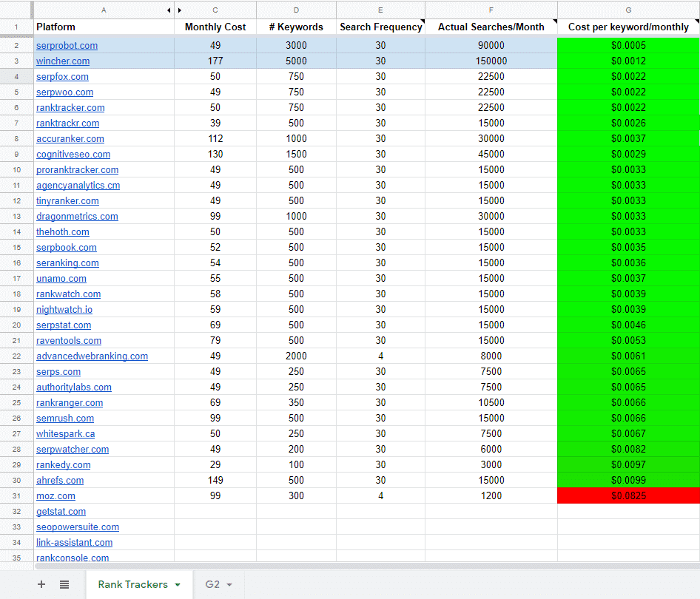The height and width of the screenshot is (599, 700).
Task: Select row 1 header number
Action: click(x=16, y=27)
